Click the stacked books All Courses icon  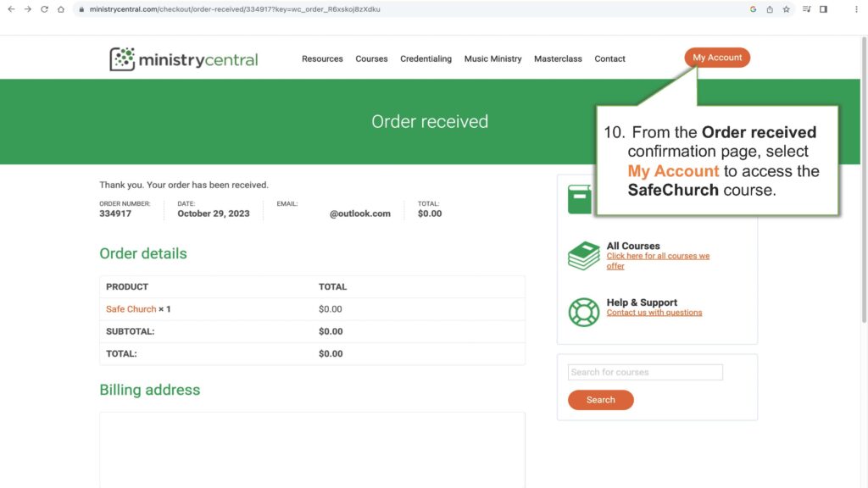583,256
